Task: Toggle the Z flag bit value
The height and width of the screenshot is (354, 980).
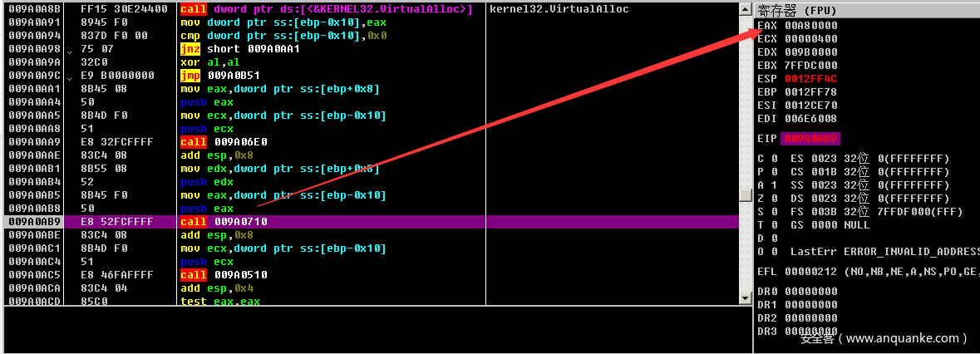Action: [772, 198]
